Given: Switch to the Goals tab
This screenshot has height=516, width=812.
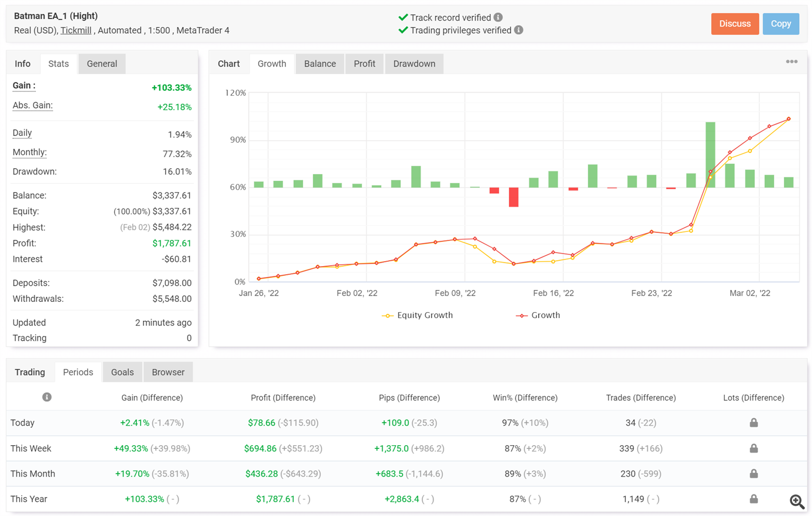Looking at the screenshot, I should click(122, 372).
